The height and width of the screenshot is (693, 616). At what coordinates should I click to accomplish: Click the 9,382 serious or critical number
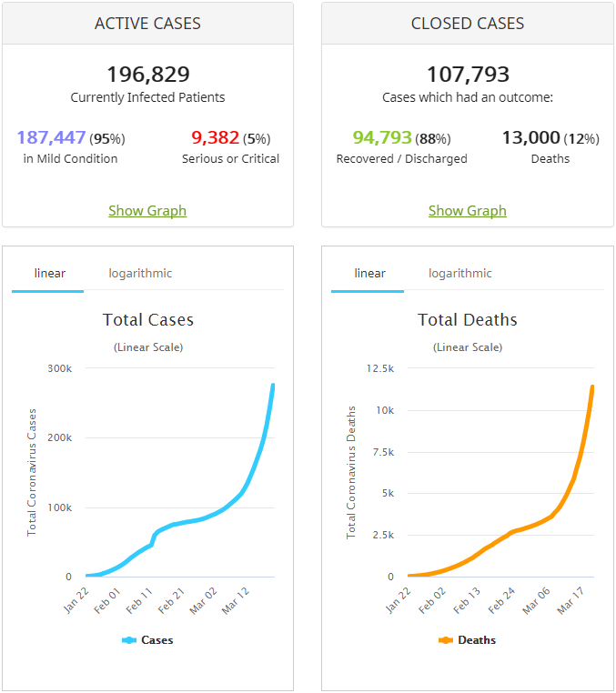[x=215, y=138]
